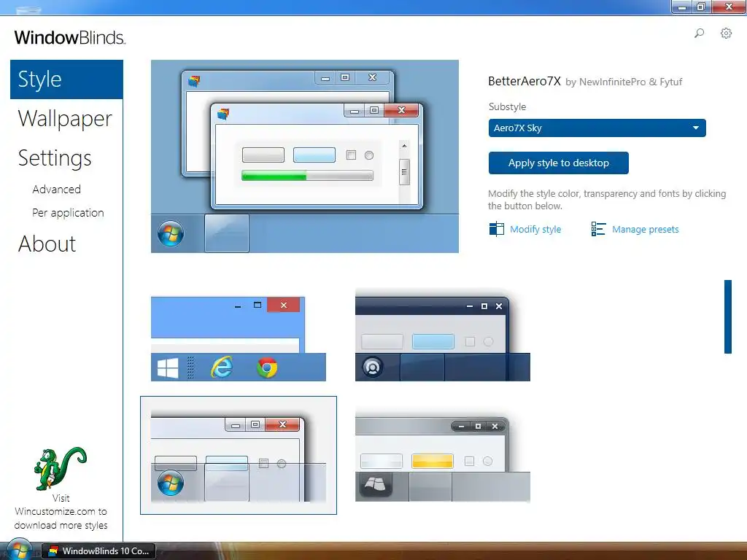747x560 pixels.
Task: Open WindowBlinds 10 taskbar button
Action: 98,551
